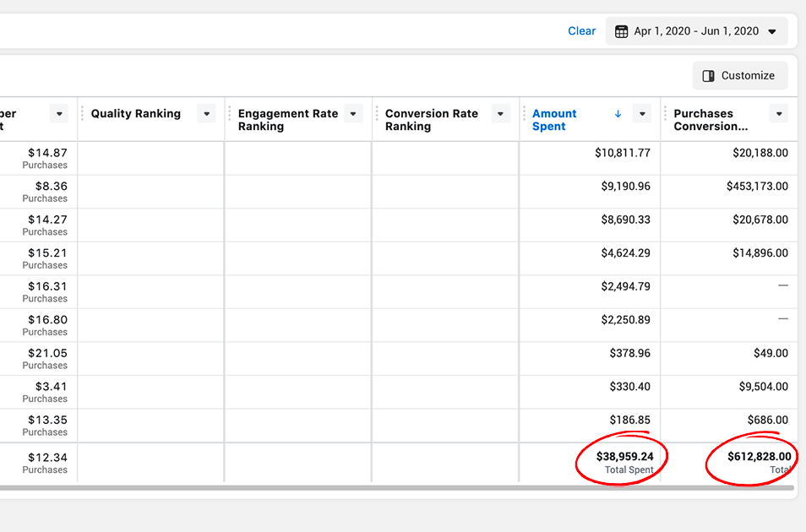Open Purchases Conversion column dropdown arrow
Image resolution: width=806 pixels, height=532 pixels.
coord(779,114)
